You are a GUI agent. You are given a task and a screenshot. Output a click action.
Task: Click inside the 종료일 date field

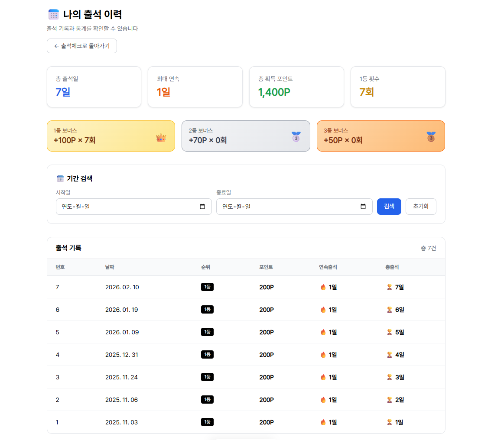(286, 207)
